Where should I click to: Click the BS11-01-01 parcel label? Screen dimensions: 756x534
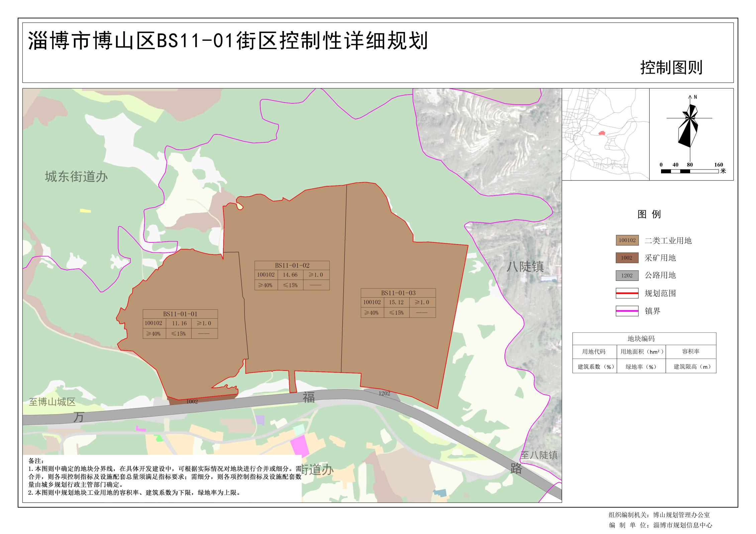(180, 314)
